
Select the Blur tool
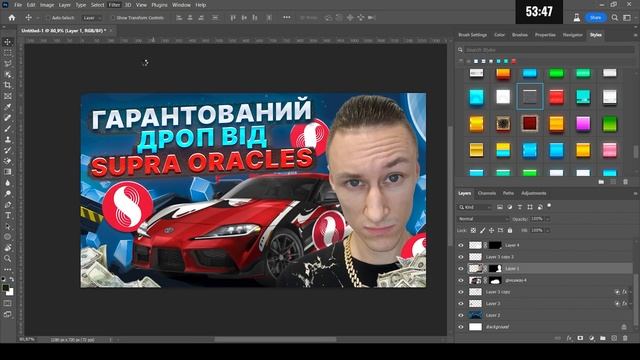tap(8, 183)
